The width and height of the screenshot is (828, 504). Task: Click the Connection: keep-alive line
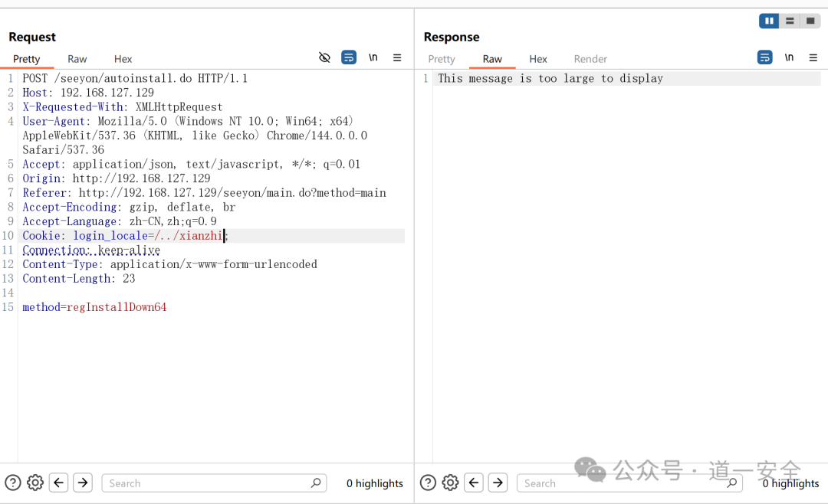pyautogui.click(x=91, y=250)
